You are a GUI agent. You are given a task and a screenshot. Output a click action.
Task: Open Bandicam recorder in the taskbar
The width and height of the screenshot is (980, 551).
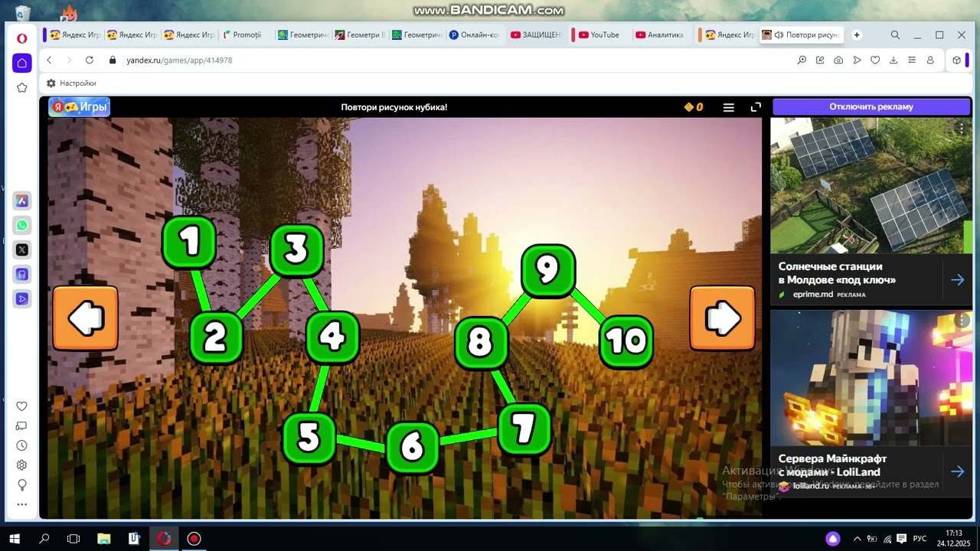point(194,539)
